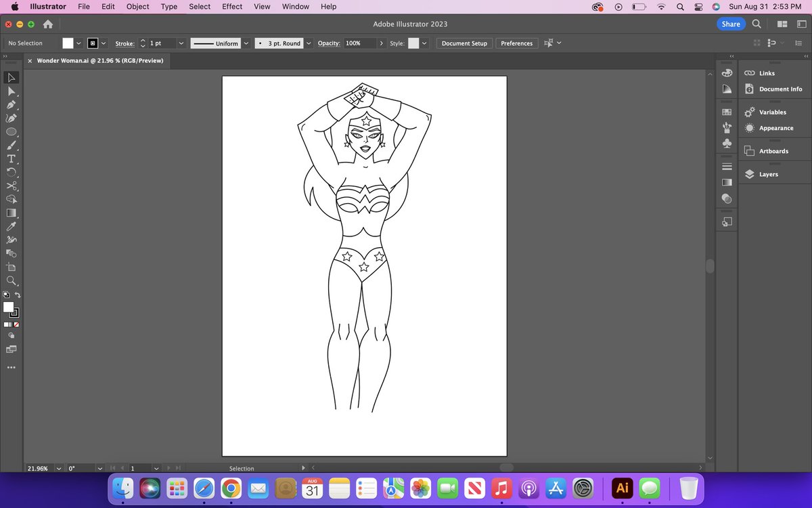Open the Asset Export panel icon
The height and width of the screenshot is (508, 812).
coord(727,221)
